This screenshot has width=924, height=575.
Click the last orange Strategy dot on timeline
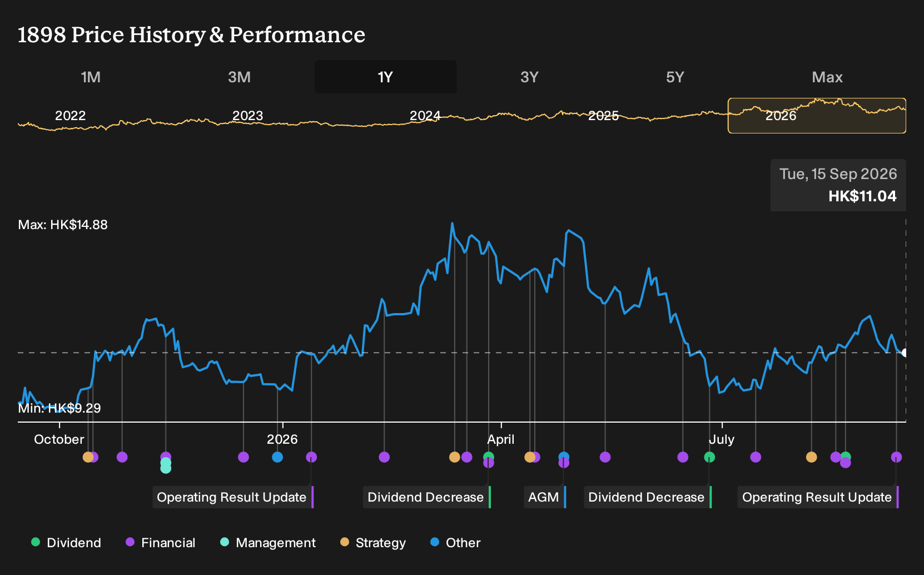coord(812,457)
